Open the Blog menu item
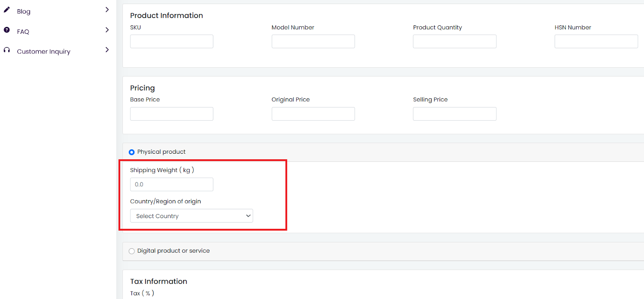Image resolution: width=644 pixels, height=299 pixels. [24, 12]
